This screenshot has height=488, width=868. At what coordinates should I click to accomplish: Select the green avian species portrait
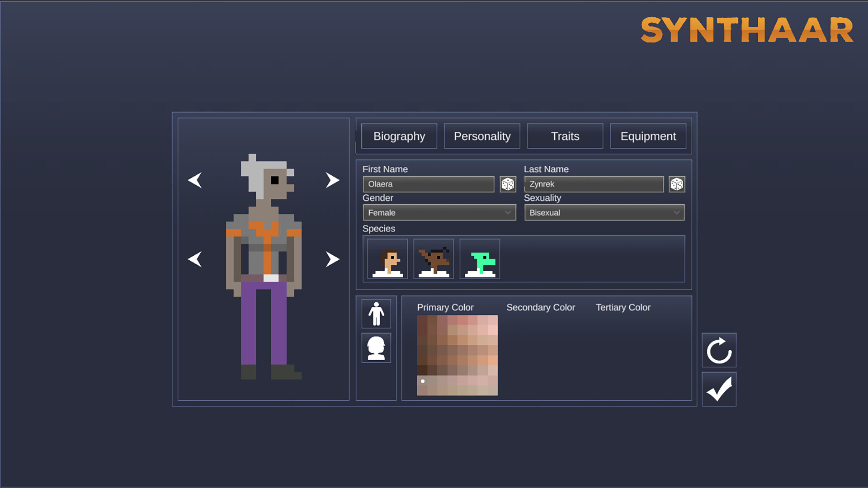pyautogui.click(x=479, y=258)
